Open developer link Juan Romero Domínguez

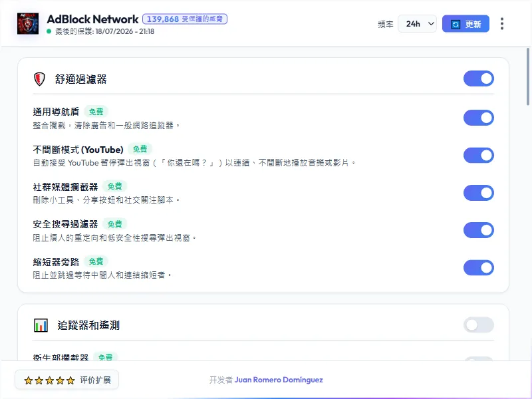click(279, 380)
